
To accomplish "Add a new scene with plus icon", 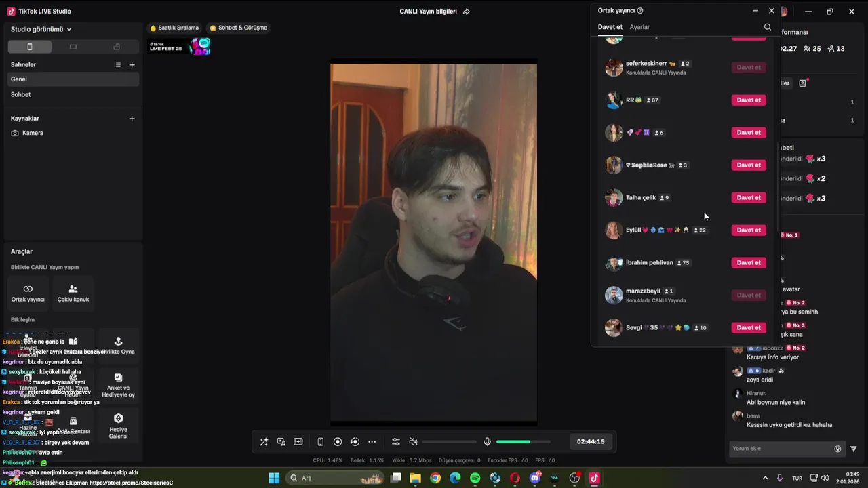I will (132, 64).
